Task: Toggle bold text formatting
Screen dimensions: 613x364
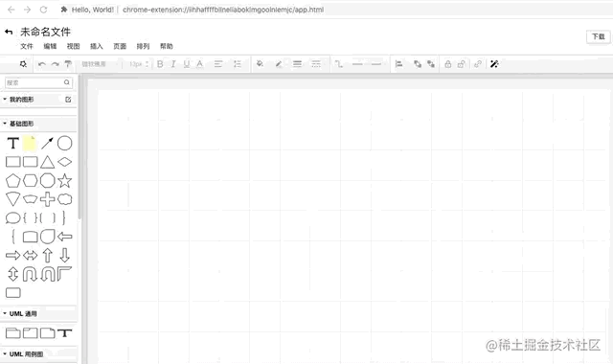Action: (x=160, y=64)
